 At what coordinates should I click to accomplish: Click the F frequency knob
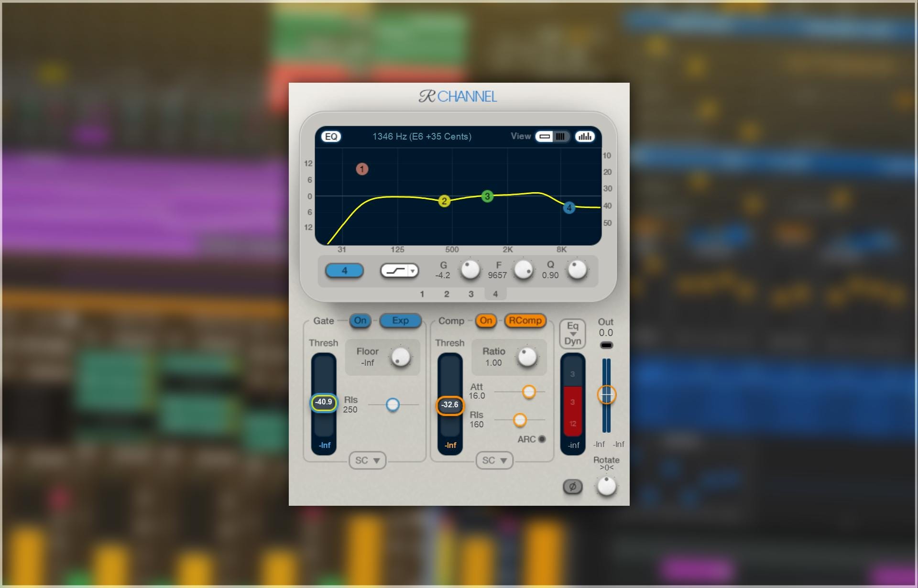point(524,270)
